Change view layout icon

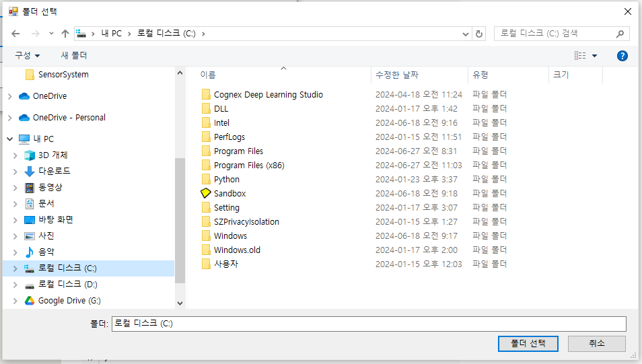(580, 55)
